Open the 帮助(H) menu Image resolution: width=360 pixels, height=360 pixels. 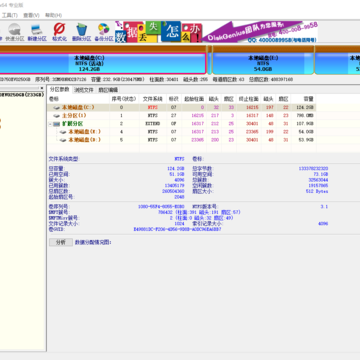point(53,15)
